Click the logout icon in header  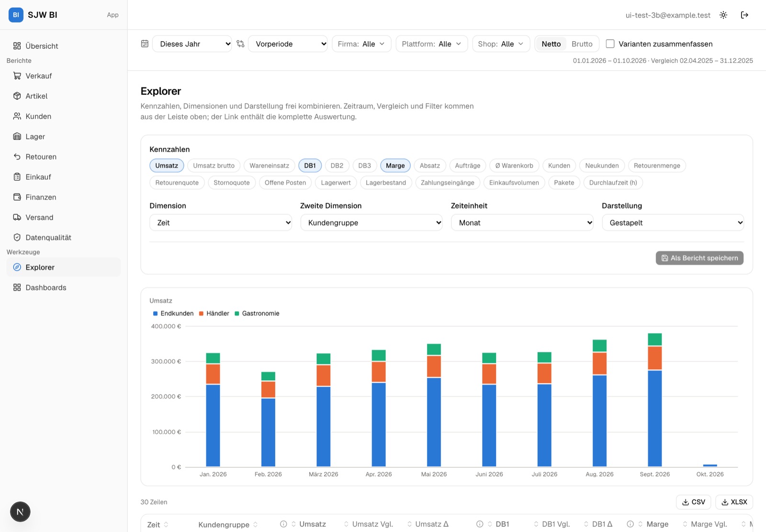[x=744, y=15]
